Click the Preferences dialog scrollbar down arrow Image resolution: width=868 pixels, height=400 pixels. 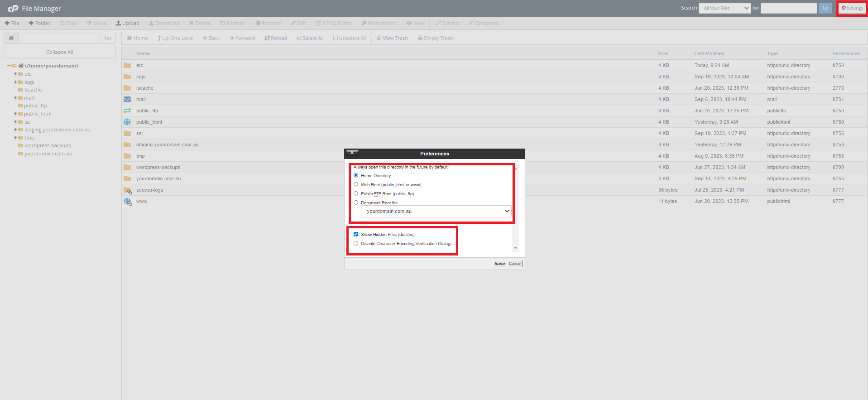click(x=515, y=248)
